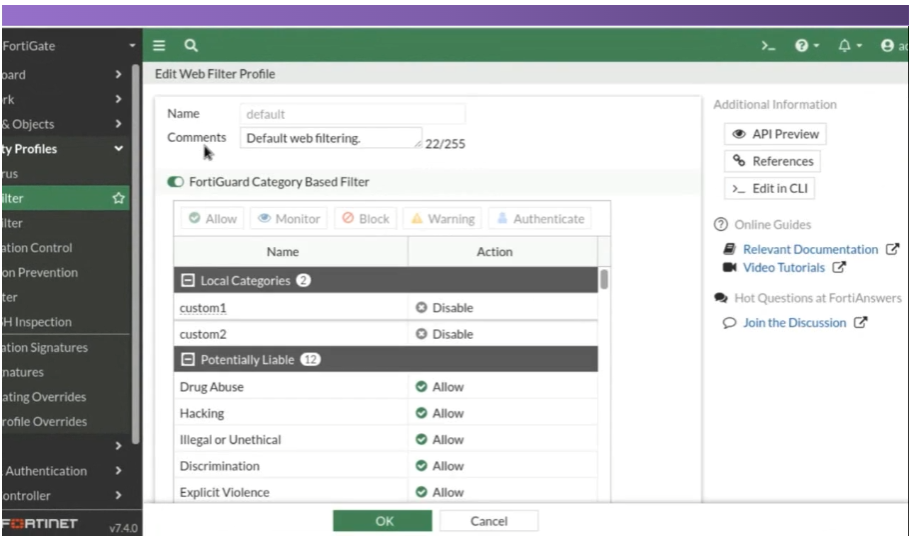Select the custom2 category row
The height and width of the screenshot is (548, 913).
(x=385, y=334)
